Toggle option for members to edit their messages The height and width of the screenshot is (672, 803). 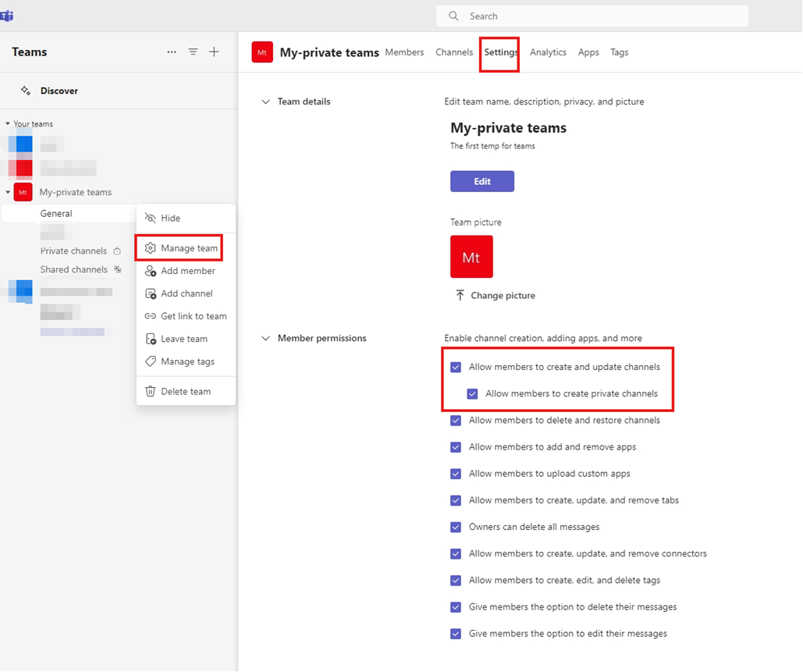(x=456, y=634)
